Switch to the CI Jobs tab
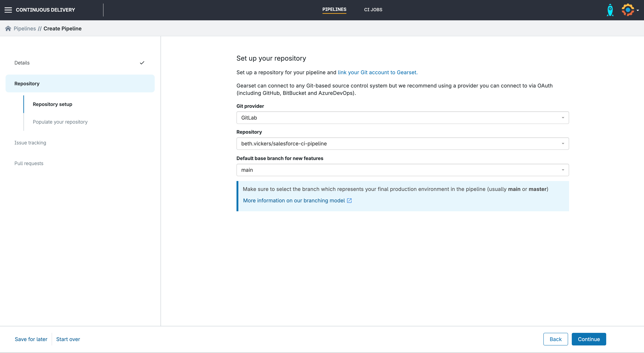 point(373,10)
